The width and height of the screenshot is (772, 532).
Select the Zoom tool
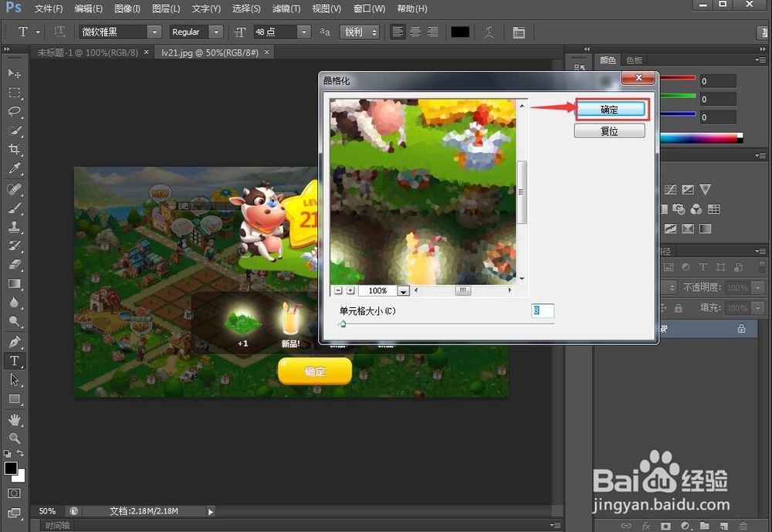(14, 438)
